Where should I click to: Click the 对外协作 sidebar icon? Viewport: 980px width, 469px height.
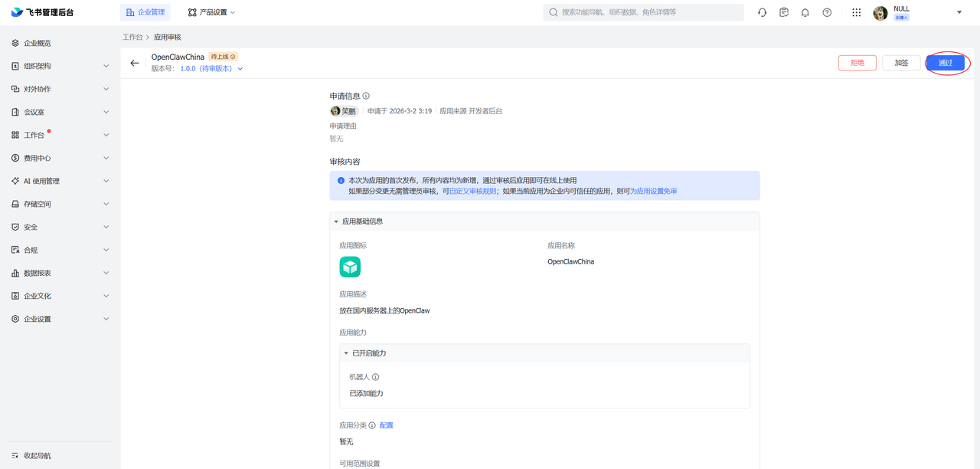(x=15, y=89)
